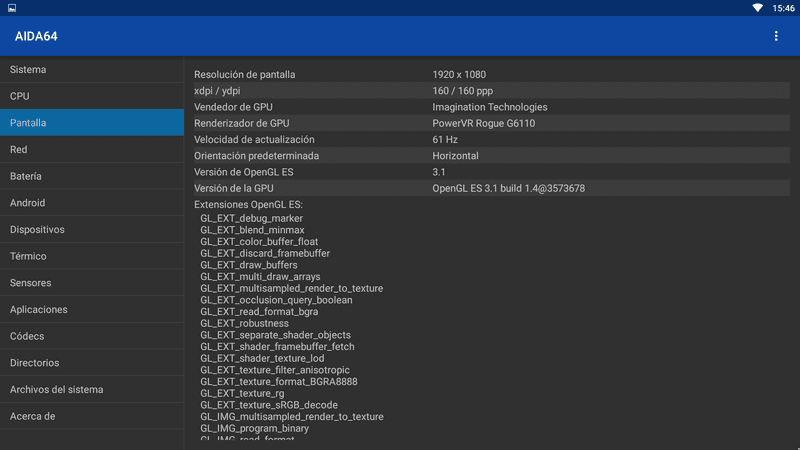Select the Horizontal value
Screen dimensions: 800x450
455,156
